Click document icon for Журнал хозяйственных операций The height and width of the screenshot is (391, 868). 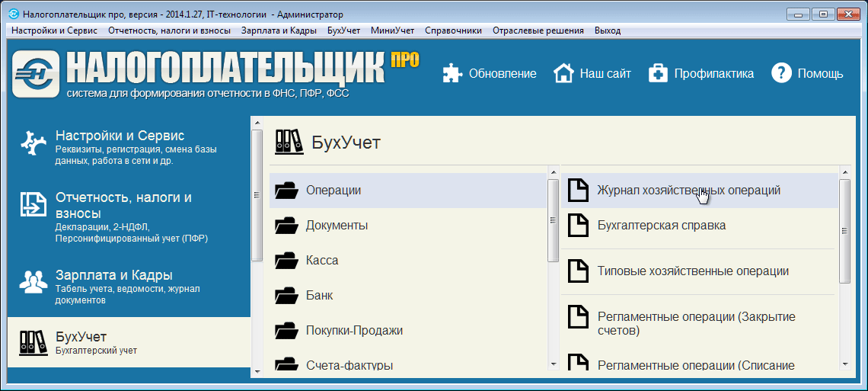(579, 190)
